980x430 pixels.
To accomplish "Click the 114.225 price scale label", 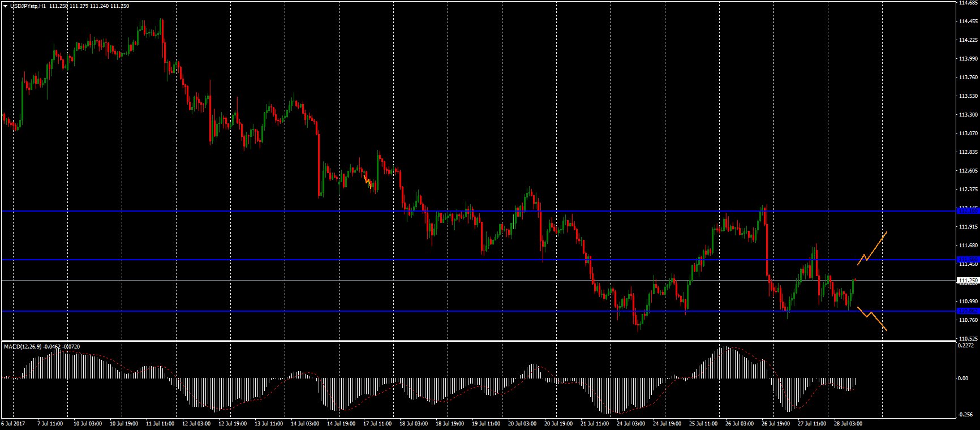I will point(968,40).
